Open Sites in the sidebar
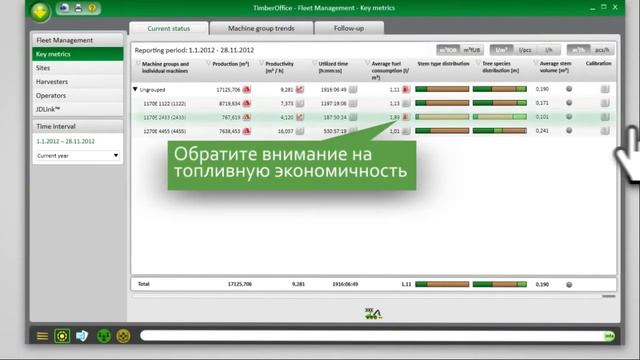The image size is (640, 360). [x=78, y=68]
